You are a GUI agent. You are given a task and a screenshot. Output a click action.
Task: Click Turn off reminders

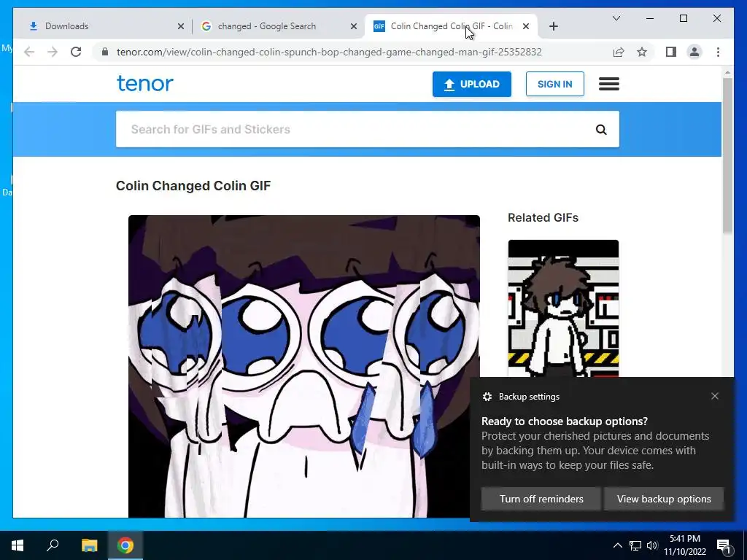(541, 499)
